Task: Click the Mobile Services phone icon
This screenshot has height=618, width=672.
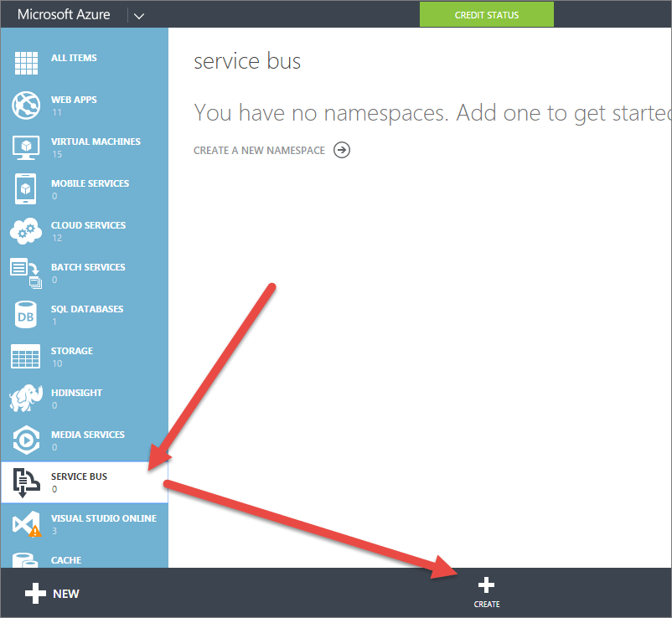Action: (26, 189)
